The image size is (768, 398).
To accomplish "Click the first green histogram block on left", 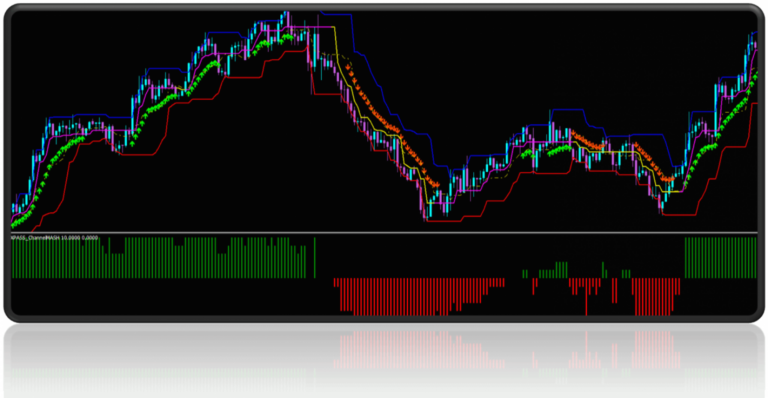I will click(x=158, y=258).
